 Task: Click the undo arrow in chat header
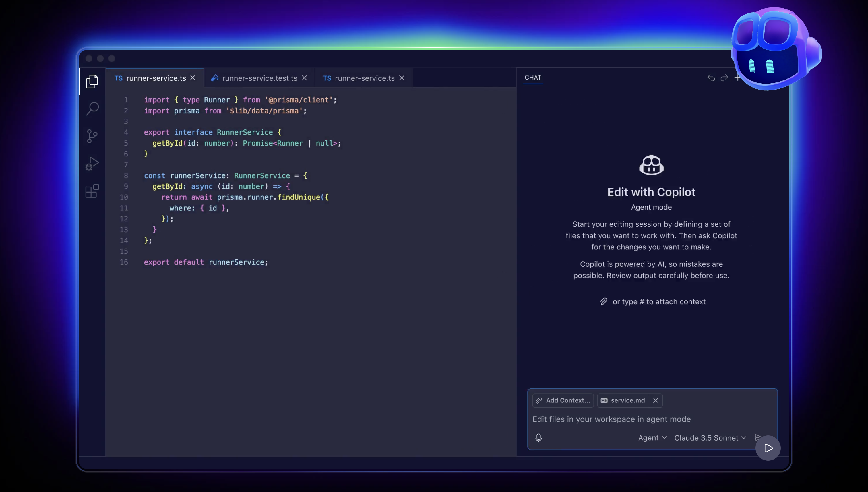[x=711, y=78]
